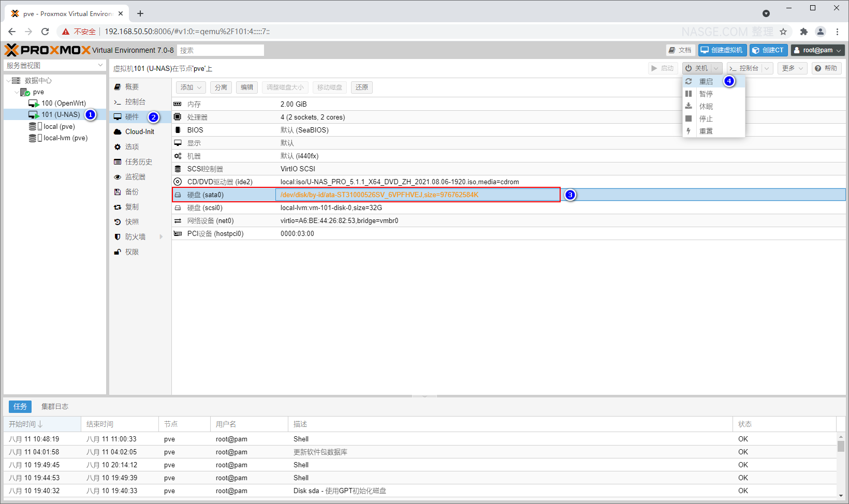Expand the 防火墙 submenu arrow
This screenshot has height=504, width=849.
[161, 237]
